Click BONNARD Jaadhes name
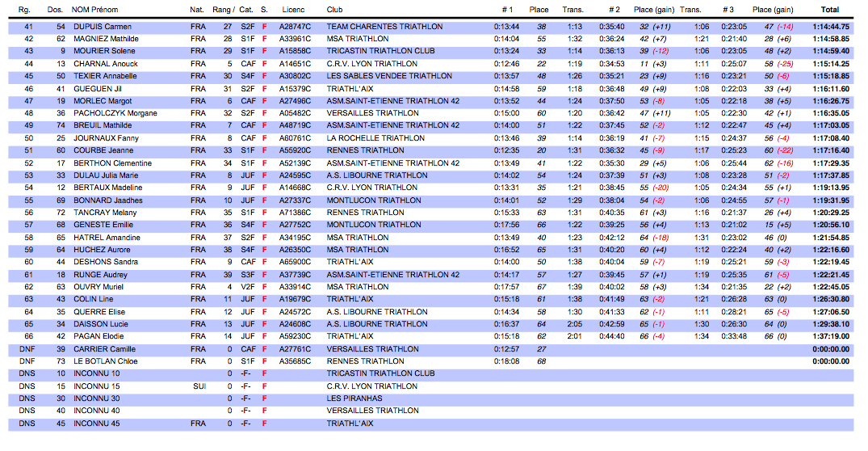The width and height of the screenshot is (868, 451). (108, 200)
